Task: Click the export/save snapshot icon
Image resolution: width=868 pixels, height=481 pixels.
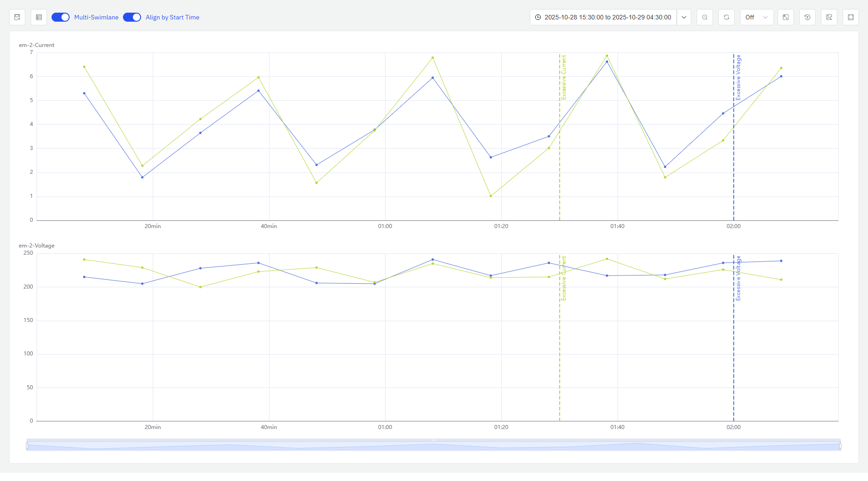Action: (x=17, y=17)
